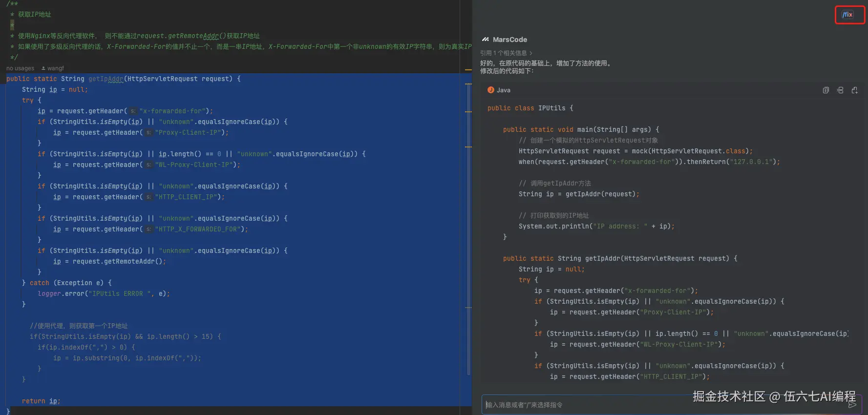Click the '调用getIpAddr方法' comment in chat
868x415 pixels.
tap(555, 183)
